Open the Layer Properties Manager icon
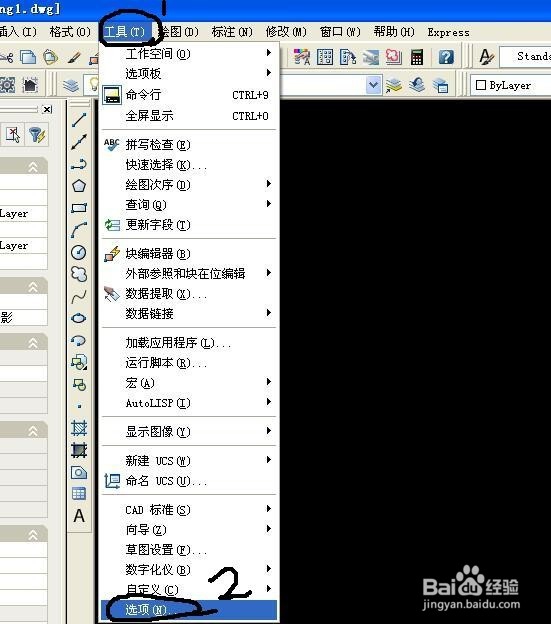The image size is (551, 624). [71, 85]
